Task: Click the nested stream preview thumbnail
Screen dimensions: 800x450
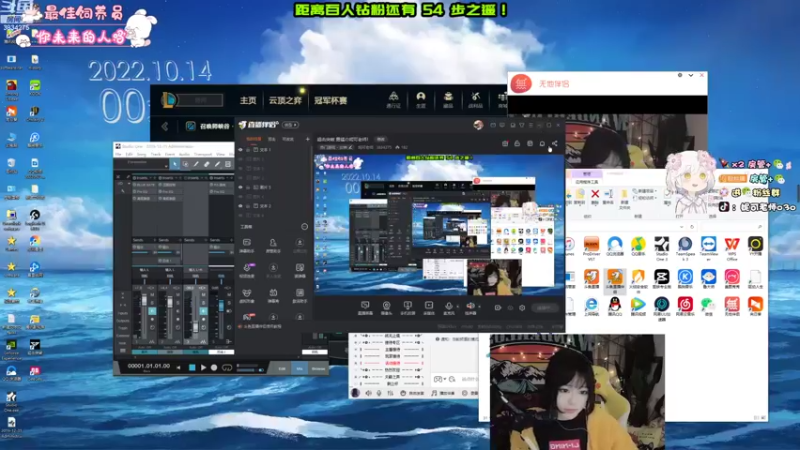Action: [x=439, y=224]
